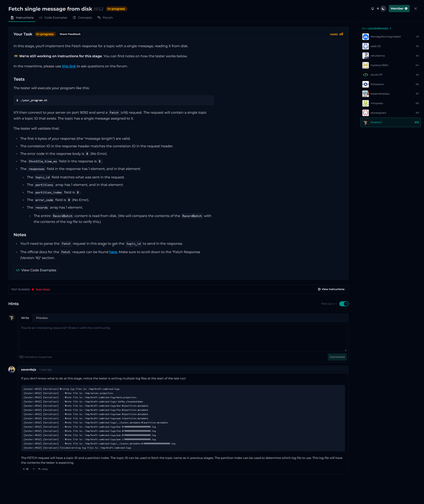Switch to system theme monitor icon

pyautogui.click(x=372, y=9)
